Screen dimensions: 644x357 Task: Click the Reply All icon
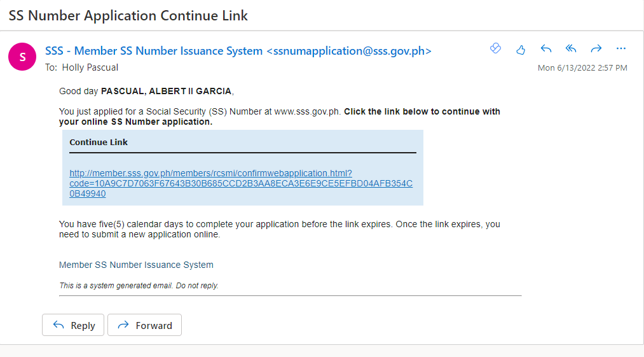[571, 49]
